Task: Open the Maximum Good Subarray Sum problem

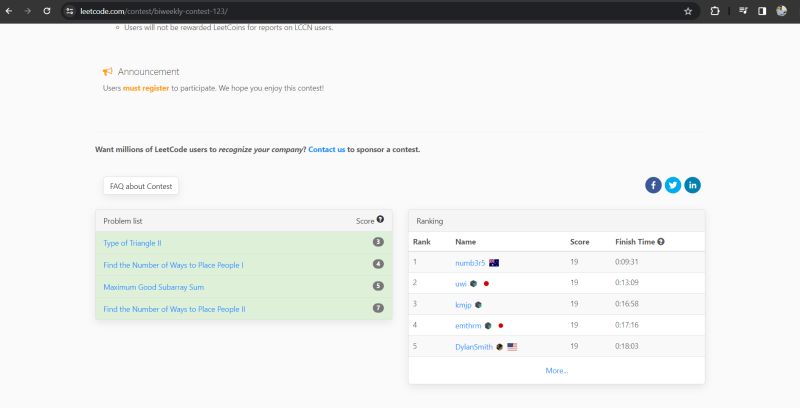Action: pos(152,286)
